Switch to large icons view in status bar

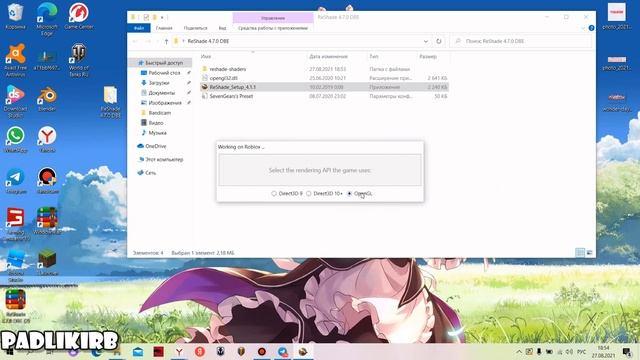point(589,253)
